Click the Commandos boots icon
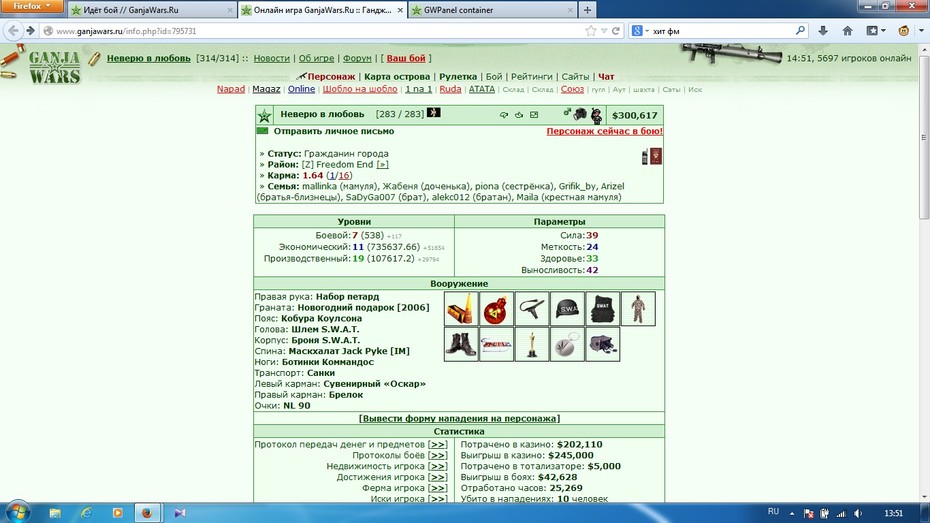 (461, 344)
